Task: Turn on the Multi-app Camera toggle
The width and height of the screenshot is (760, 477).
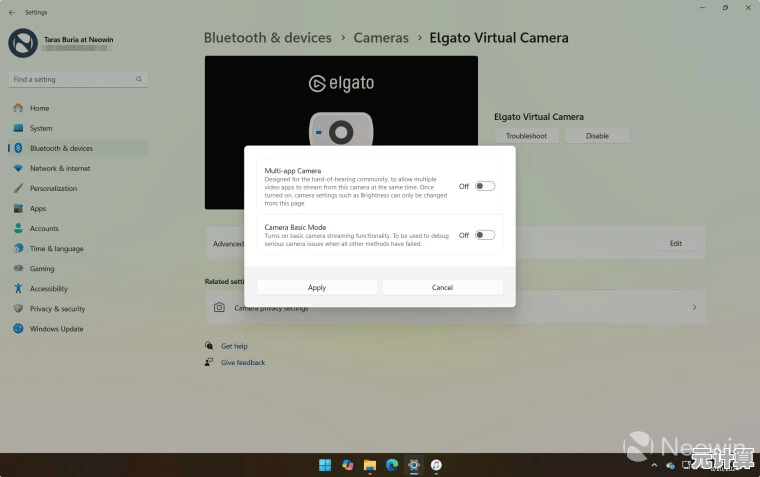Action: (x=485, y=186)
